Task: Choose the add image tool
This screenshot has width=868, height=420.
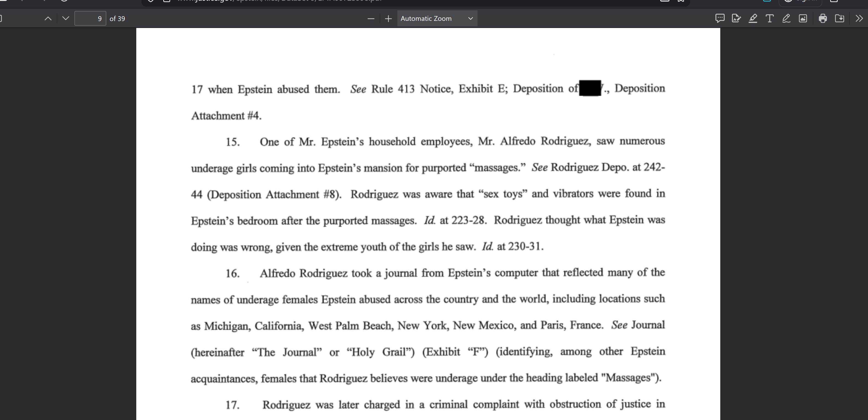Action: pos(803,18)
